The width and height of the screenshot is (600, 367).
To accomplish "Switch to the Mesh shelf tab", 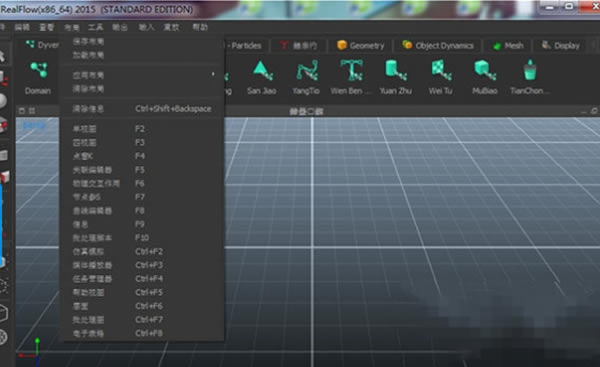I will (509, 46).
